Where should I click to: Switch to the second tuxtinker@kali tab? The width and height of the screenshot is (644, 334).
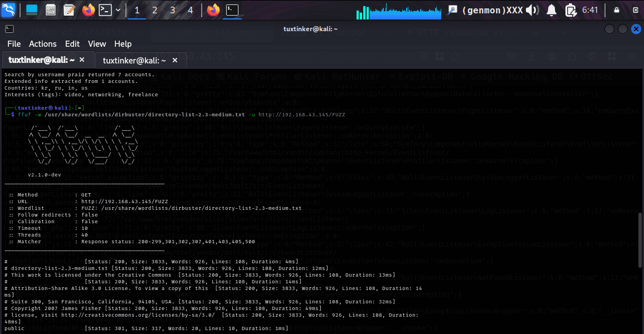(x=134, y=60)
